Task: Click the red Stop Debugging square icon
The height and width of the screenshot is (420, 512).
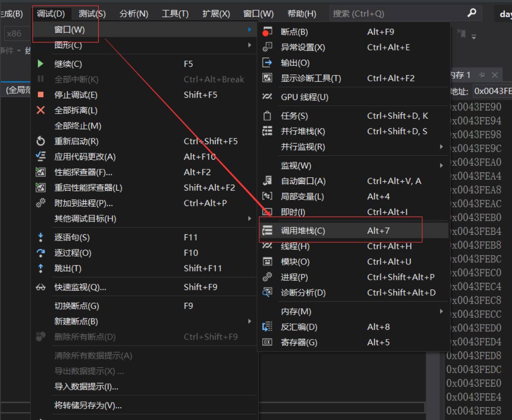Action: coord(40,95)
